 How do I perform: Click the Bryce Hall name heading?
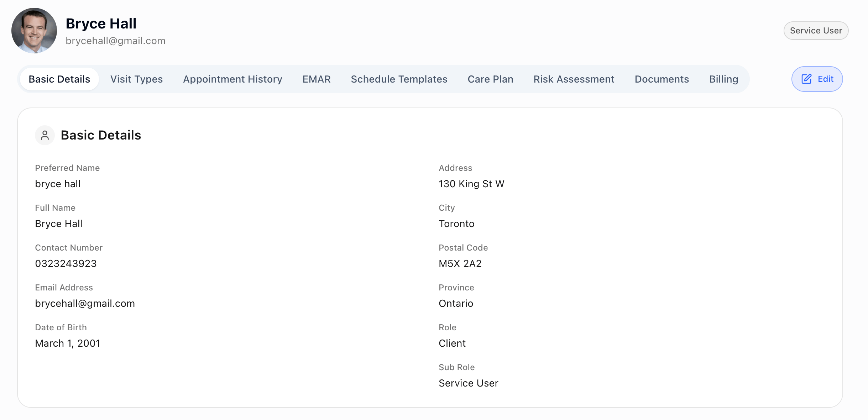[101, 23]
